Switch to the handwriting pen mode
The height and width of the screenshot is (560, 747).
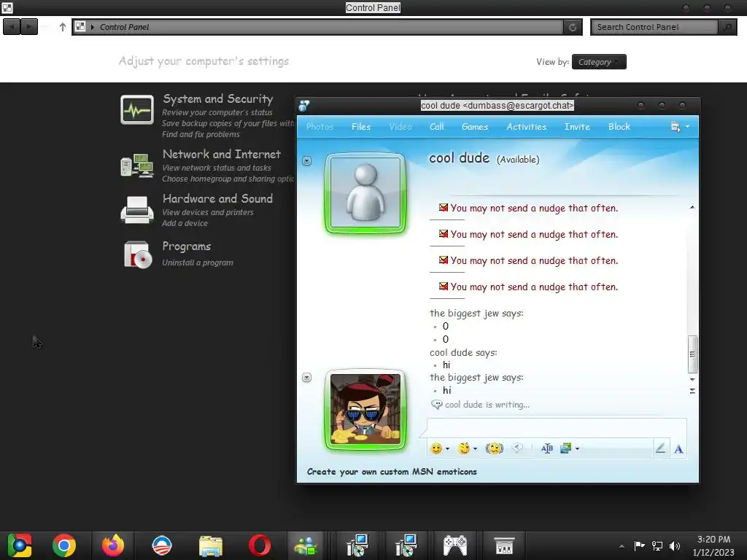(660, 448)
